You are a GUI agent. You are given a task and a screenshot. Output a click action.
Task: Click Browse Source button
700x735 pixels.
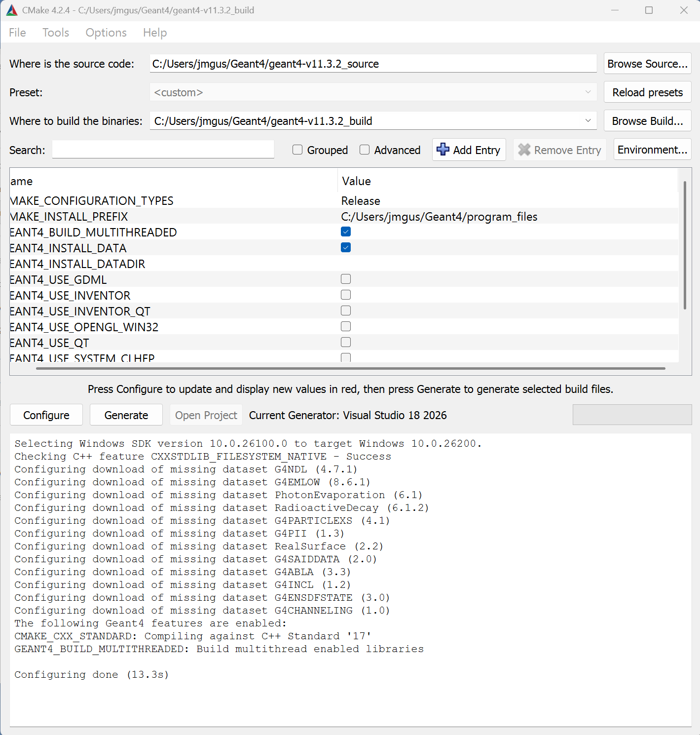coord(647,64)
